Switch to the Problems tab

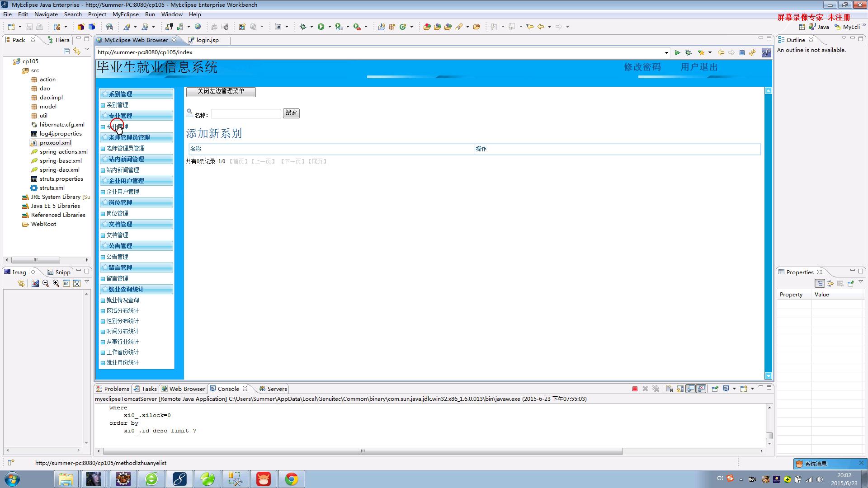pos(113,389)
